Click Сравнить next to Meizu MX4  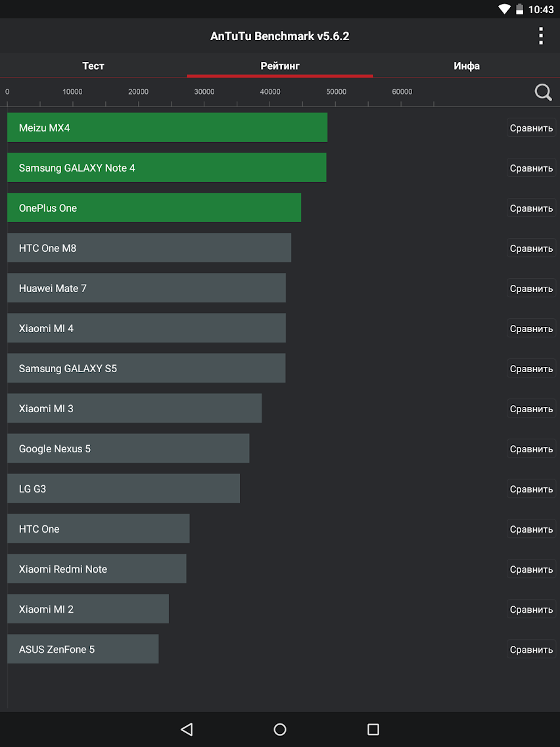tap(531, 128)
